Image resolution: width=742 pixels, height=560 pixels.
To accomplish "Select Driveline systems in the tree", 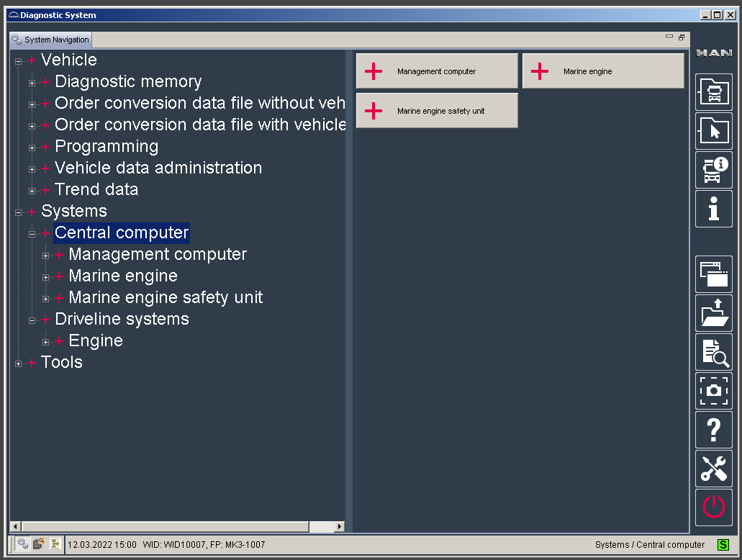I will [x=122, y=319].
